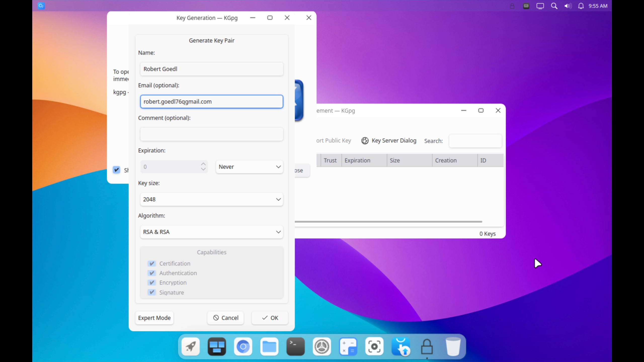644x362 pixels.
Task: Click Key Server Dialog in KGpg toolbar
Action: point(389,141)
